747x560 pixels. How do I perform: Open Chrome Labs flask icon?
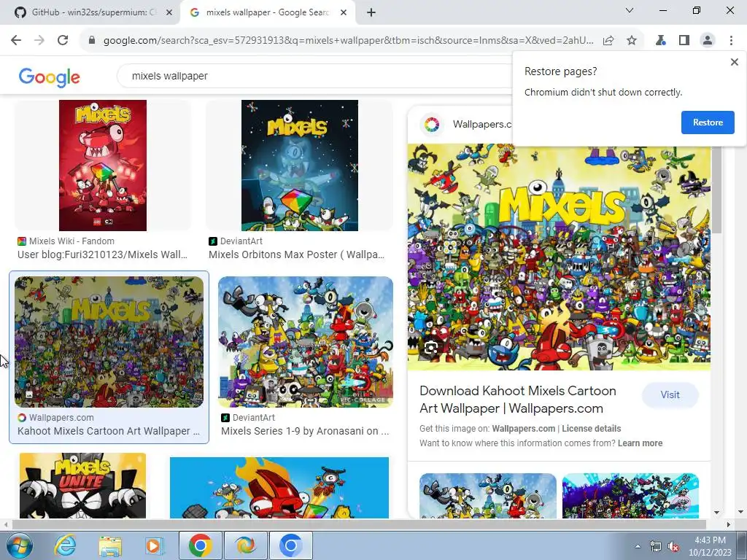(660, 41)
